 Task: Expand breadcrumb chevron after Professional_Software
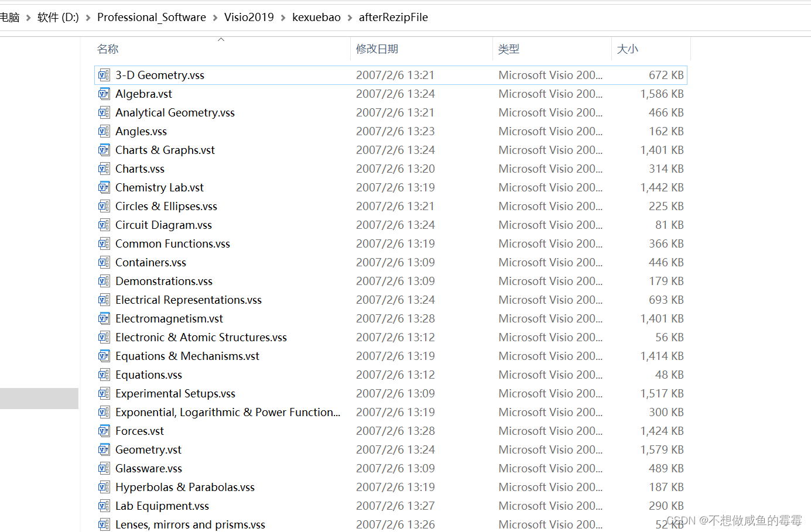[215, 18]
